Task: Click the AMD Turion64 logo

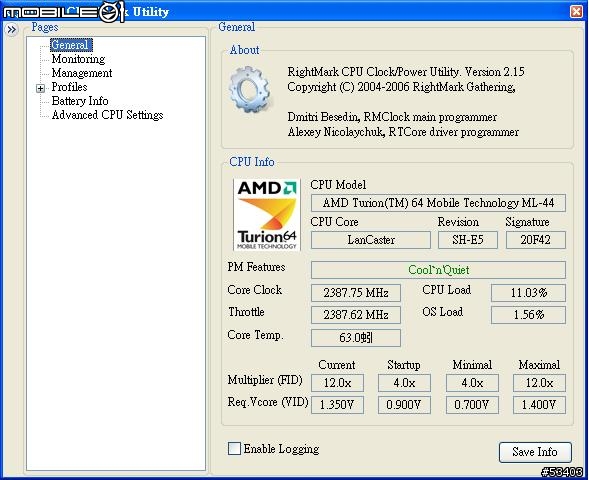Action: 267,214
